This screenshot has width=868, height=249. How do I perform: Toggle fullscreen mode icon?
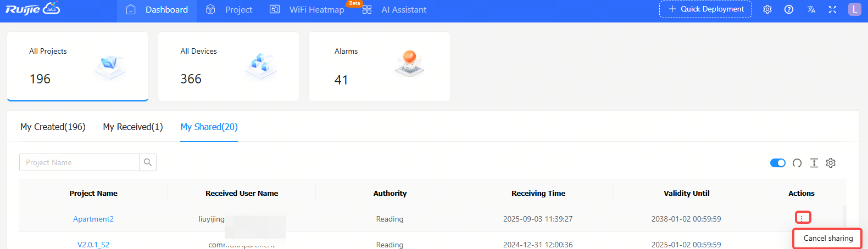point(832,9)
